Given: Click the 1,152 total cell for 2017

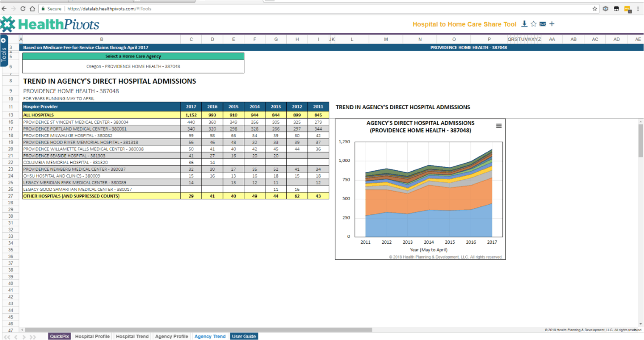Looking at the screenshot, I should click(x=191, y=115).
